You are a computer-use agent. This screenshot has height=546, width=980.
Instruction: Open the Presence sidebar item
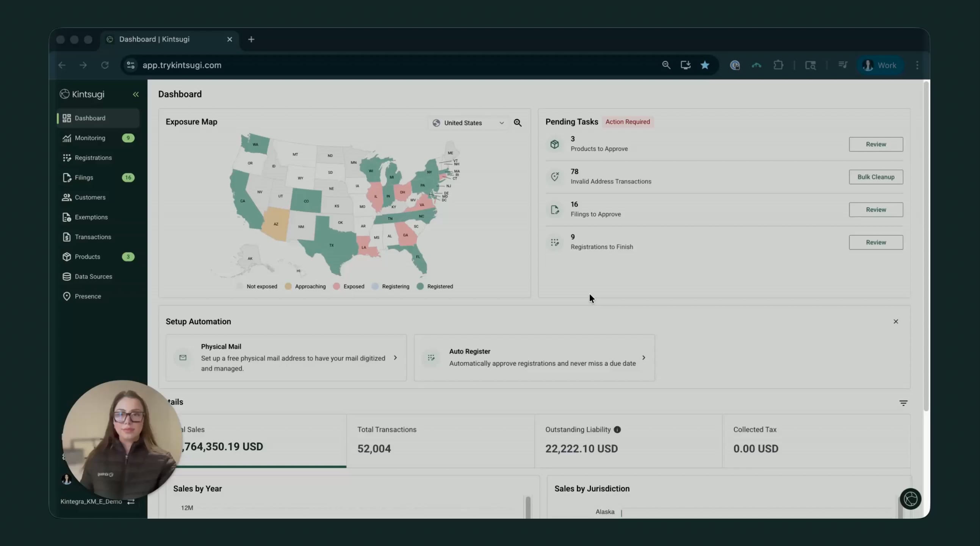[x=88, y=296]
